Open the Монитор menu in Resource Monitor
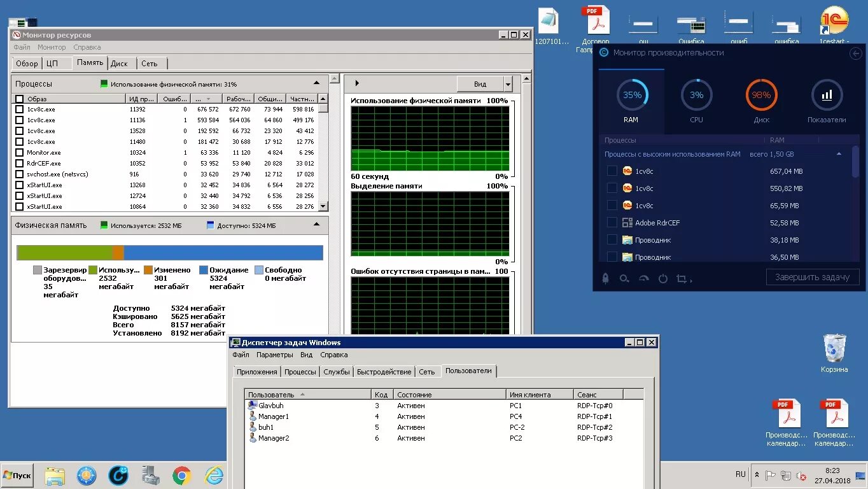Viewport: 868px width, 489px height. (52, 47)
